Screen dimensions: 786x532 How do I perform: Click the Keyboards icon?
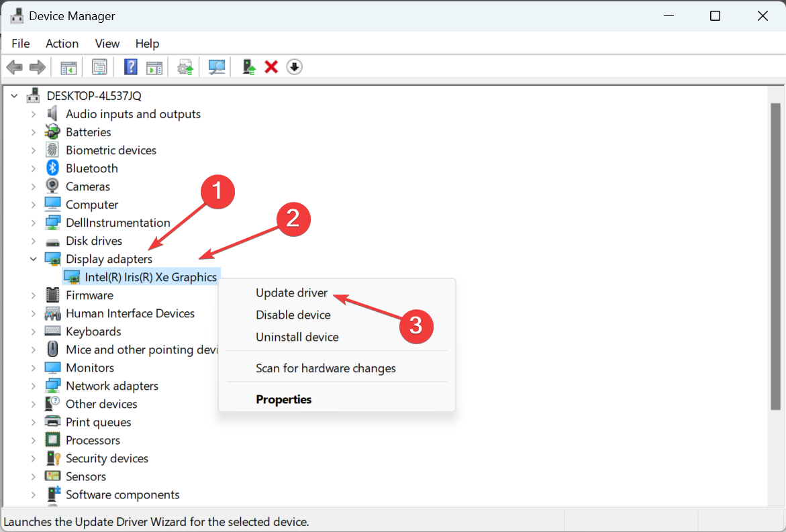click(52, 331)
